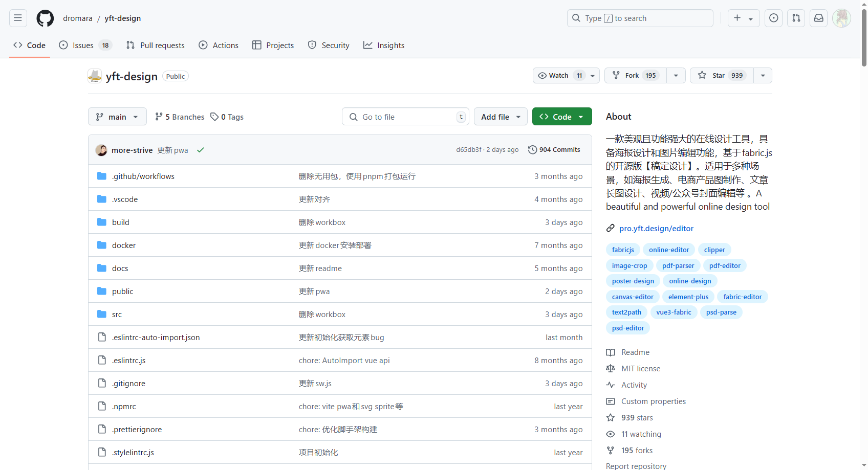This screenshot has width=868, height=470.
Task: Click the build folder icon
Action: [102, 222]
